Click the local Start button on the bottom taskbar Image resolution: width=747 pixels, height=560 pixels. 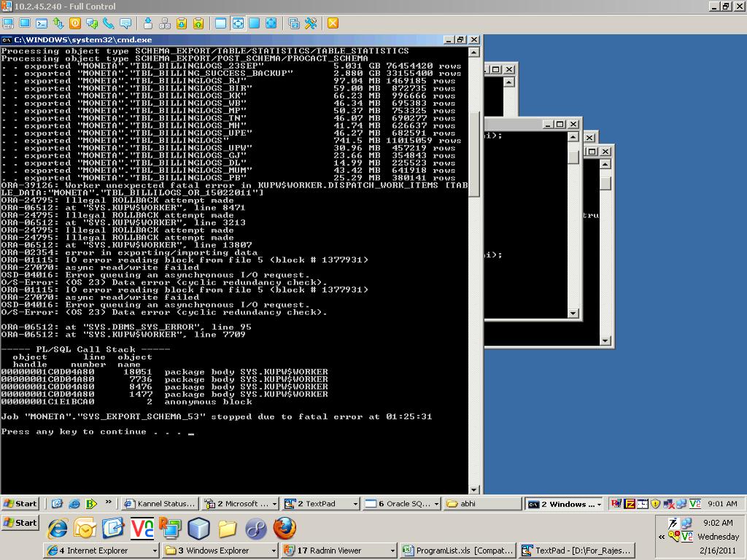[x=21, y=523]
